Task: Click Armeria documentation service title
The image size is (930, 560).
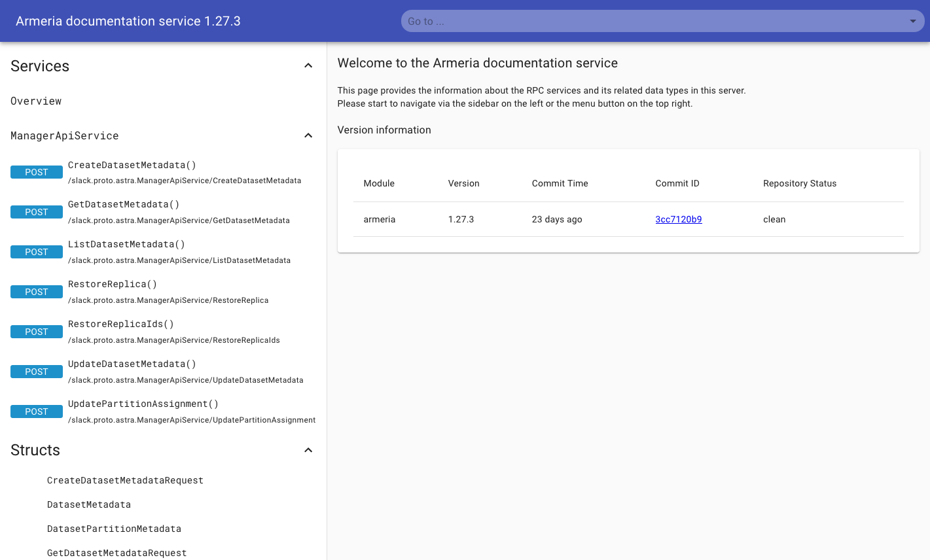Action: point(128,21)
